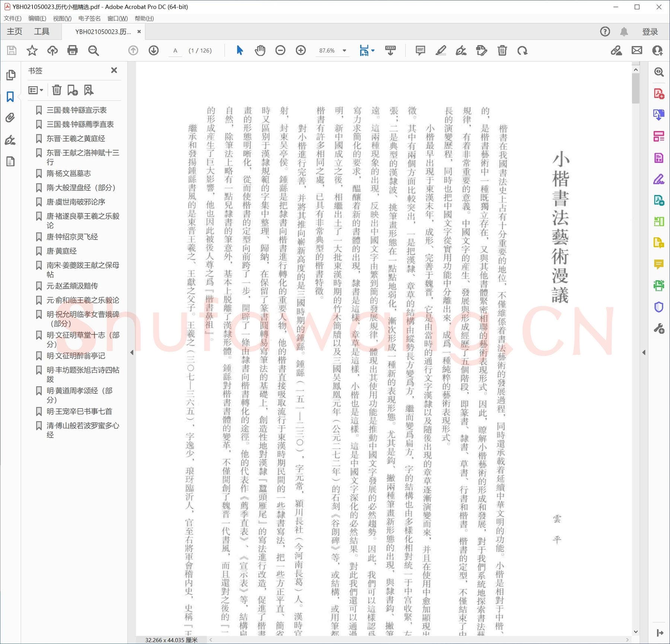Screen dimensions: 670x644
Task: Open the 视图 menu
Action: [x=62, y=18]
